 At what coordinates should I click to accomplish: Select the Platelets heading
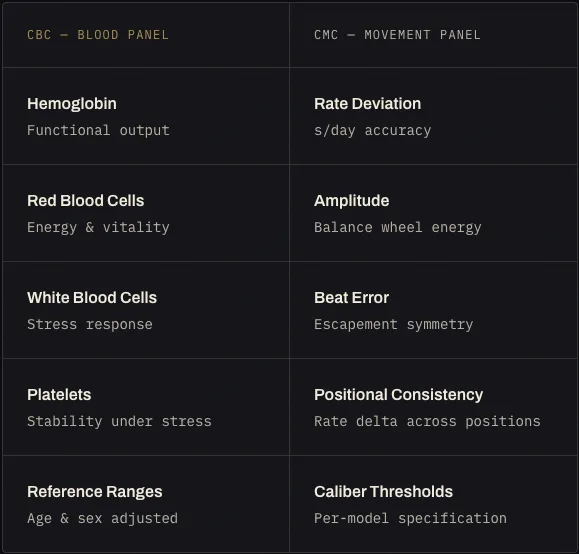click(x=59, y=395)
